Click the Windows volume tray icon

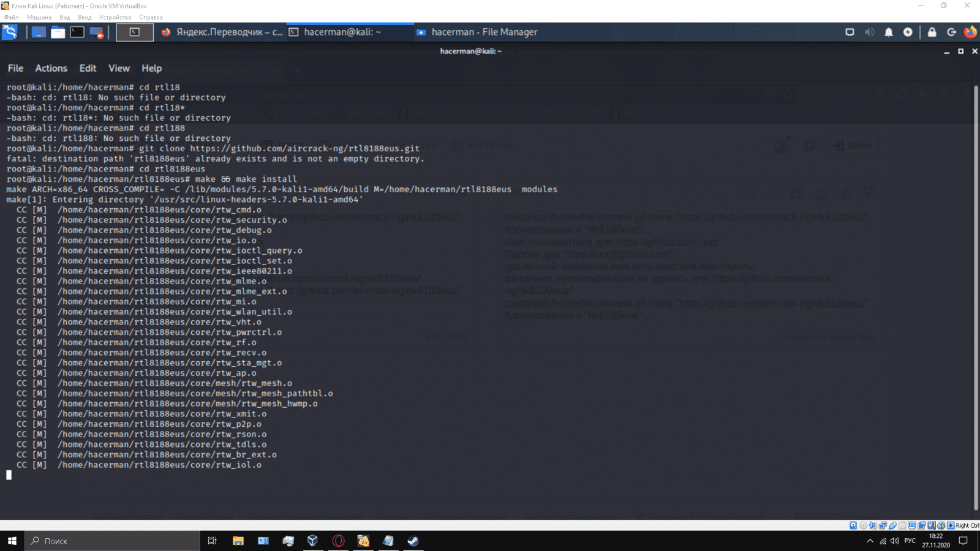tap(895, 541)
